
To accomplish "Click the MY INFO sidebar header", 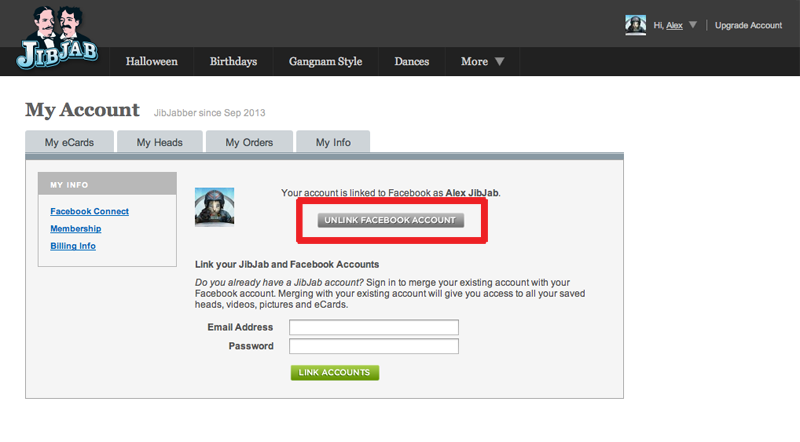I will pyautogui.click(x=107, y=184).
